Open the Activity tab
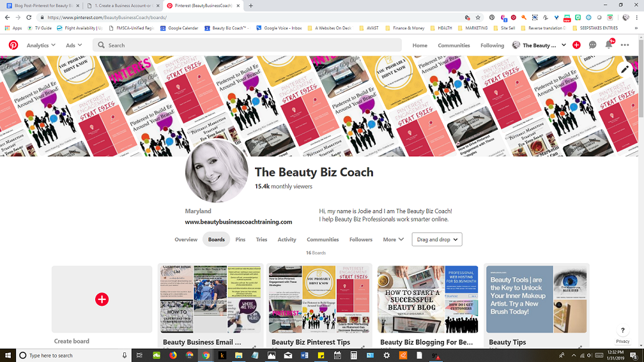644x362 pixels. click(287, 239)
